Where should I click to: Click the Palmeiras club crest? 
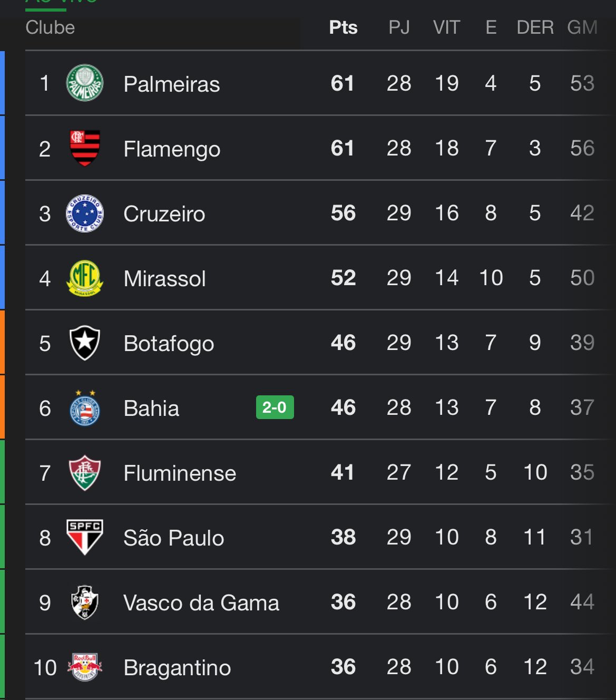point(84,83)
